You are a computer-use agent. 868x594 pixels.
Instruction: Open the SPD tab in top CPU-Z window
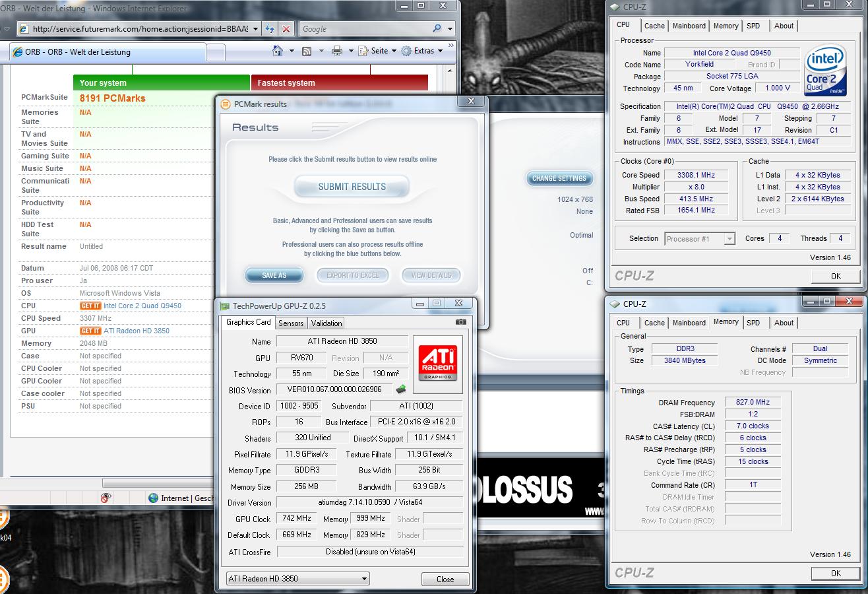[753, 26]
